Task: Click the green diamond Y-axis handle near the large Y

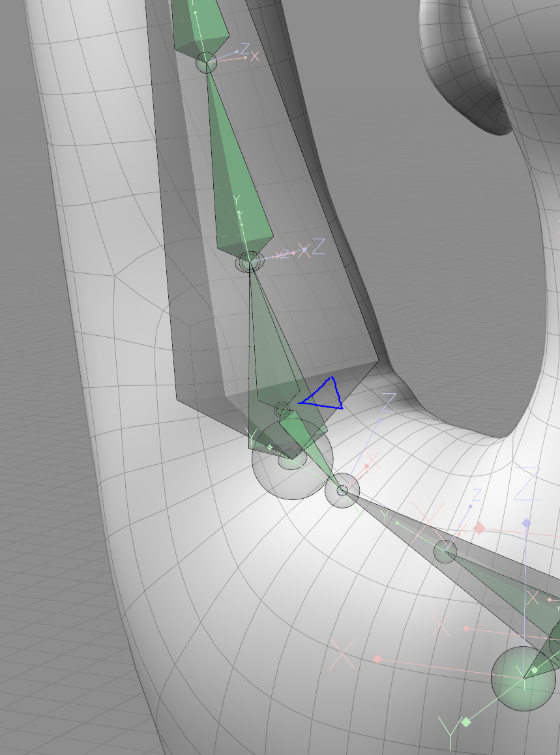Action: coord(465,722)
